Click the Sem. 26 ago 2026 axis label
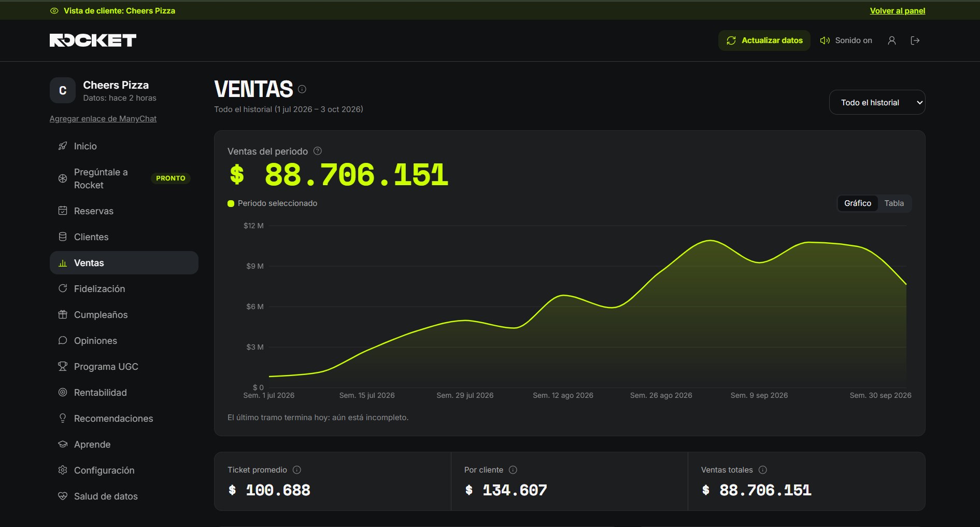The height and width of the screenshot is (527, 980). click(661, 395)
